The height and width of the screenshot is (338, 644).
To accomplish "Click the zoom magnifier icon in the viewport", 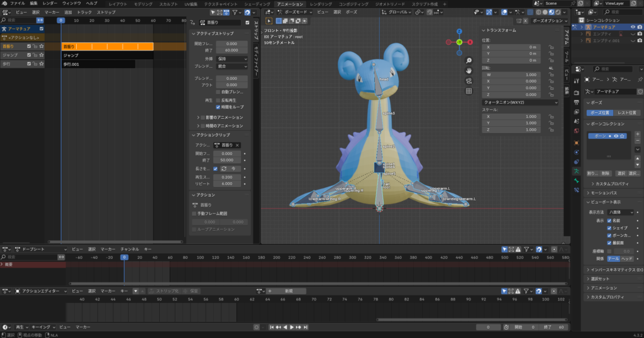I will [x=469, y=60].
